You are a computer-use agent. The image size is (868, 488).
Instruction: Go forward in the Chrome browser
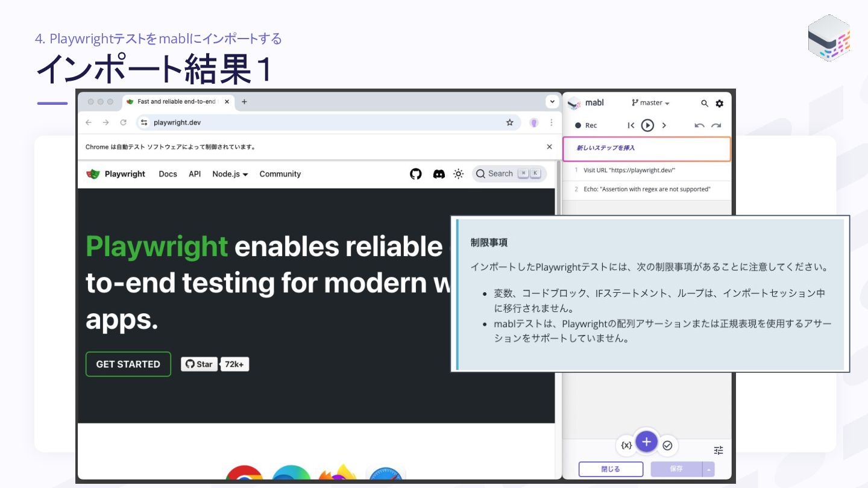pos(105,122)
